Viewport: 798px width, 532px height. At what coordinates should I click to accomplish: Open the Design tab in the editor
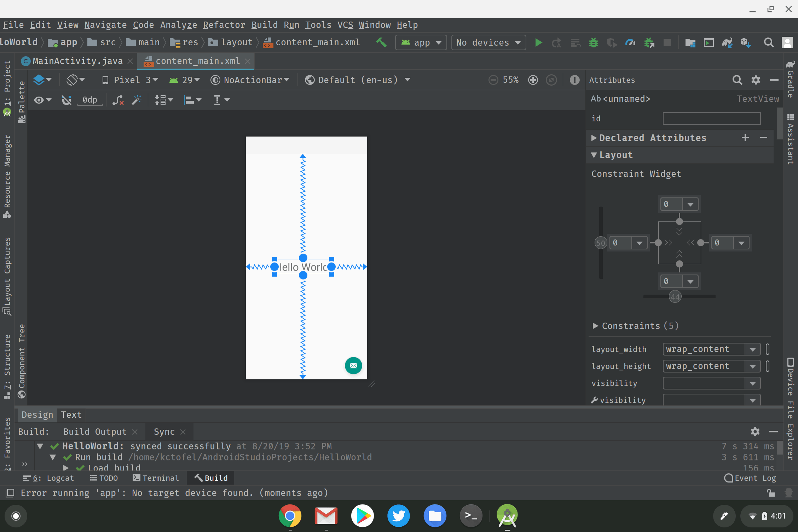click(37, 415)
